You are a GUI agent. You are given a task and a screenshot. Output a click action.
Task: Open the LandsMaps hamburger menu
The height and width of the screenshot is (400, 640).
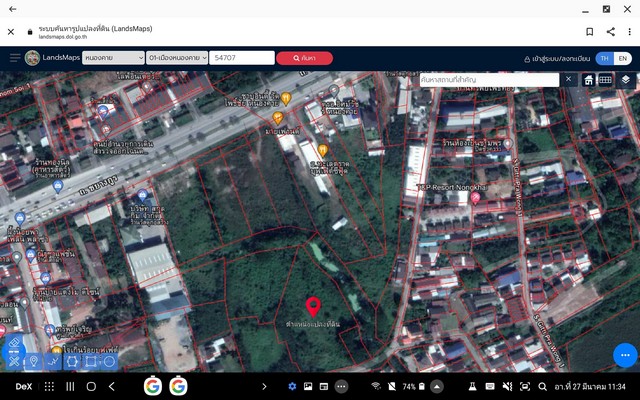[14, 58]
